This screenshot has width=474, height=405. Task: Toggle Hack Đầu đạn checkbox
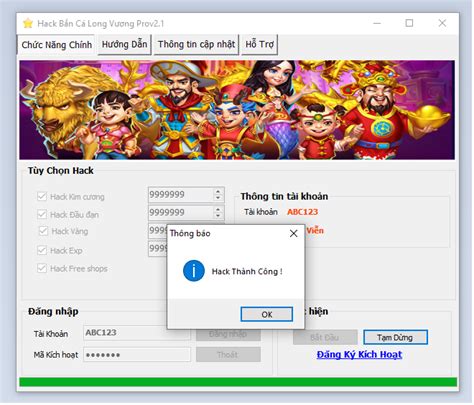[x=42, y=214]
